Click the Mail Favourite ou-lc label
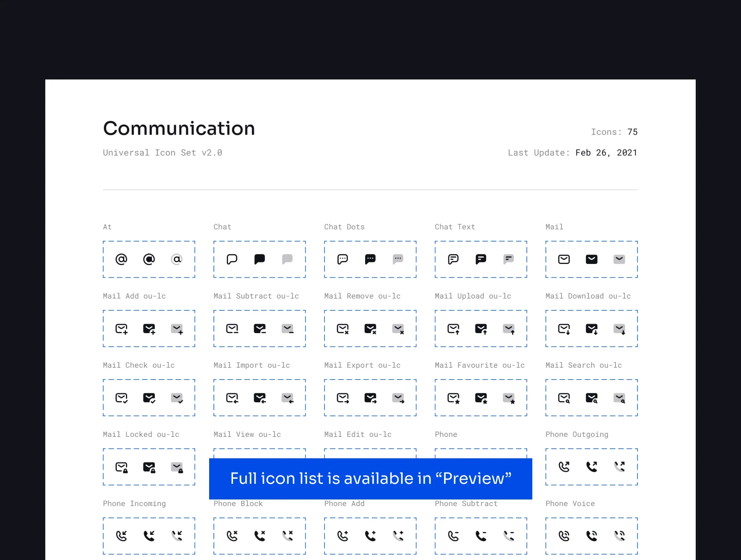This screenshot has height=560, width=741. coord(480,365)
